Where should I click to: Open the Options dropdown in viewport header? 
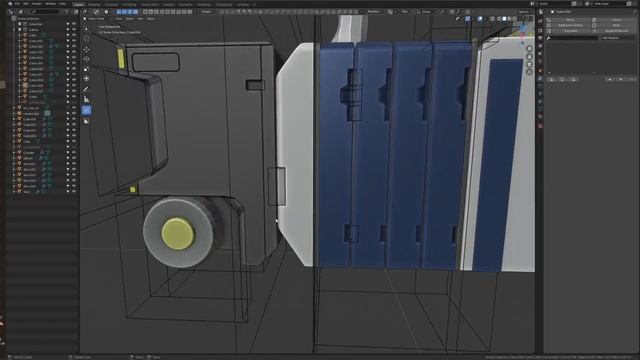(x=524, y=12)
